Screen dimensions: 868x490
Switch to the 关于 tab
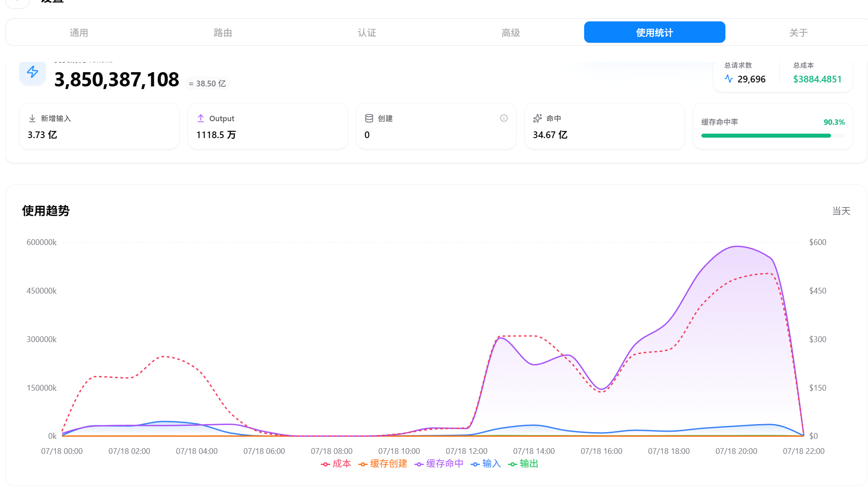tap(798, 33)
